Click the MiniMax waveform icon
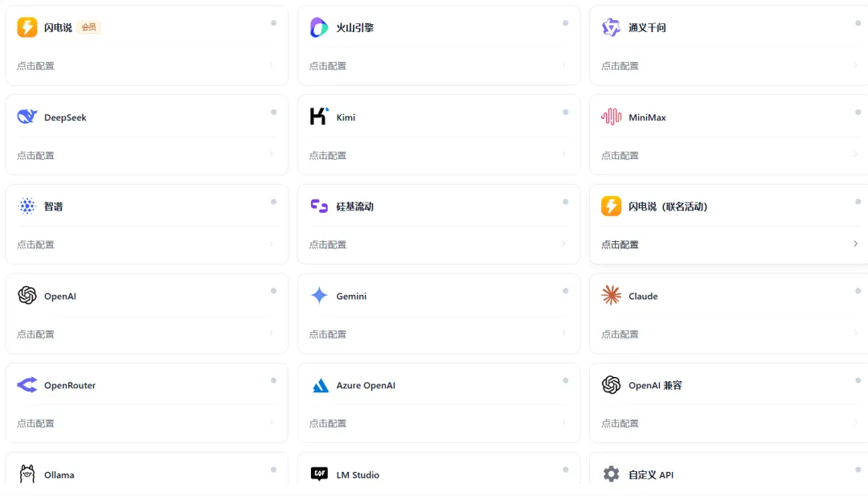The width and height of the screenshot is (868, 496). pos(611,117)
